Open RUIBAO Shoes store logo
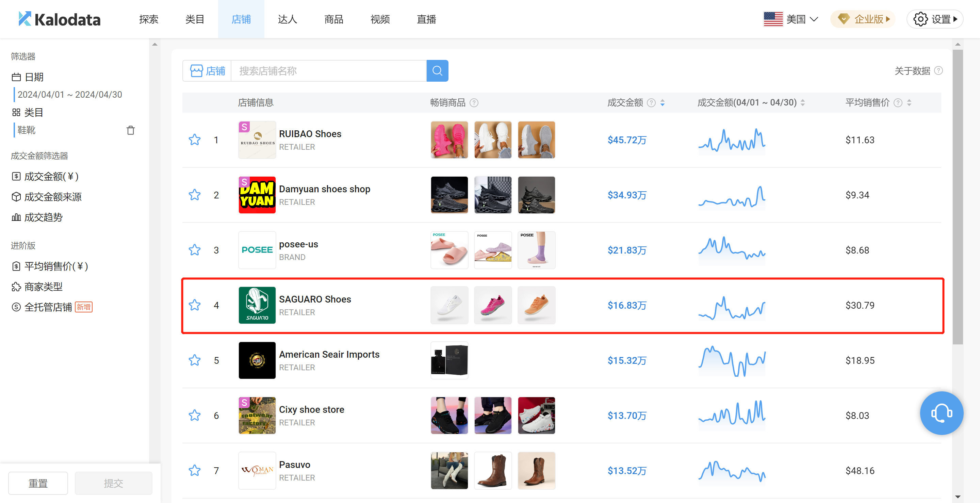This screenshot has height=503, width=980. point(257,140)
